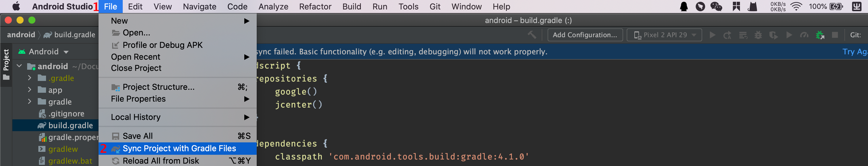Open the Git menu
This screenshot has height=166, width=868.
click(x=435, y=6)
